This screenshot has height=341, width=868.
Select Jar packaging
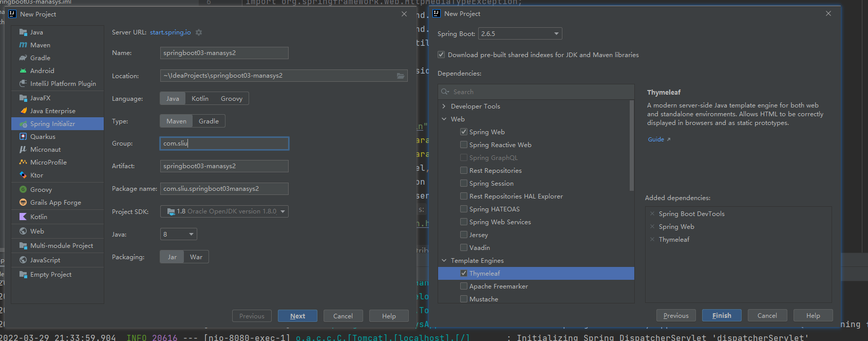click(172, 257)
